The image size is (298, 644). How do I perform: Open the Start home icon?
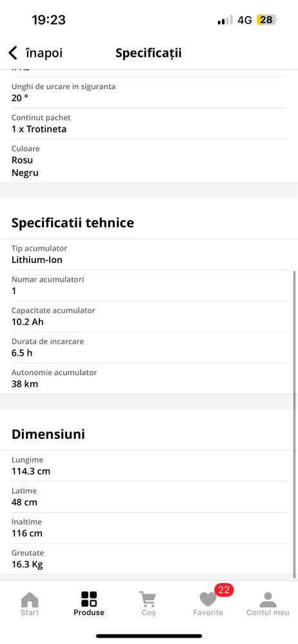pos(30,600)
